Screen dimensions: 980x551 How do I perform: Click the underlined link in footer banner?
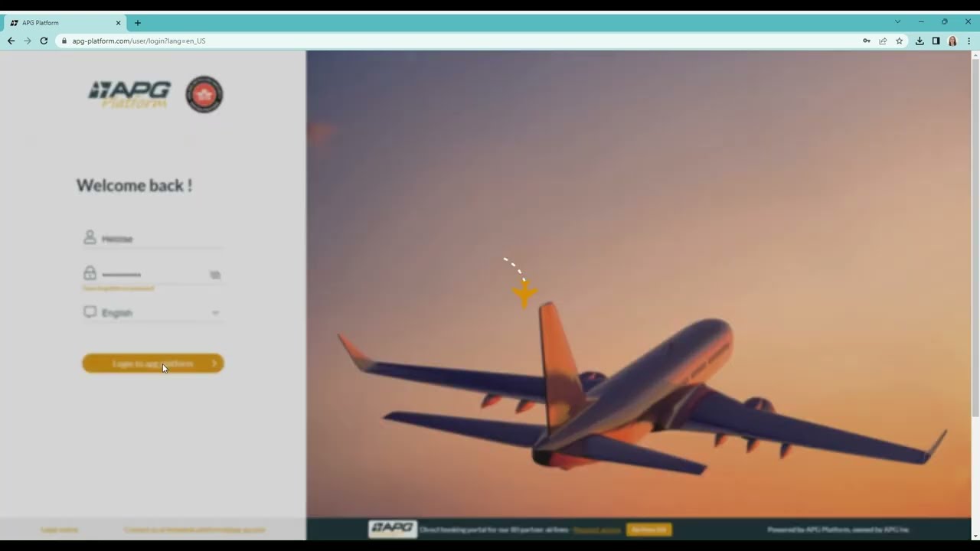coord(597,530)
